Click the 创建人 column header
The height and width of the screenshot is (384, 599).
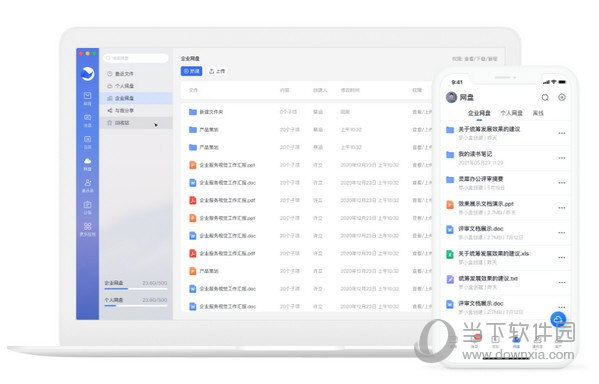320,90
